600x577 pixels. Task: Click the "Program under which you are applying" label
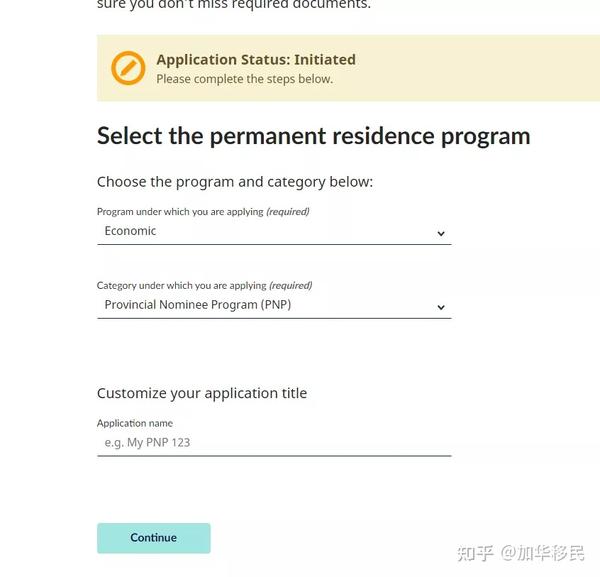point(180,212)
